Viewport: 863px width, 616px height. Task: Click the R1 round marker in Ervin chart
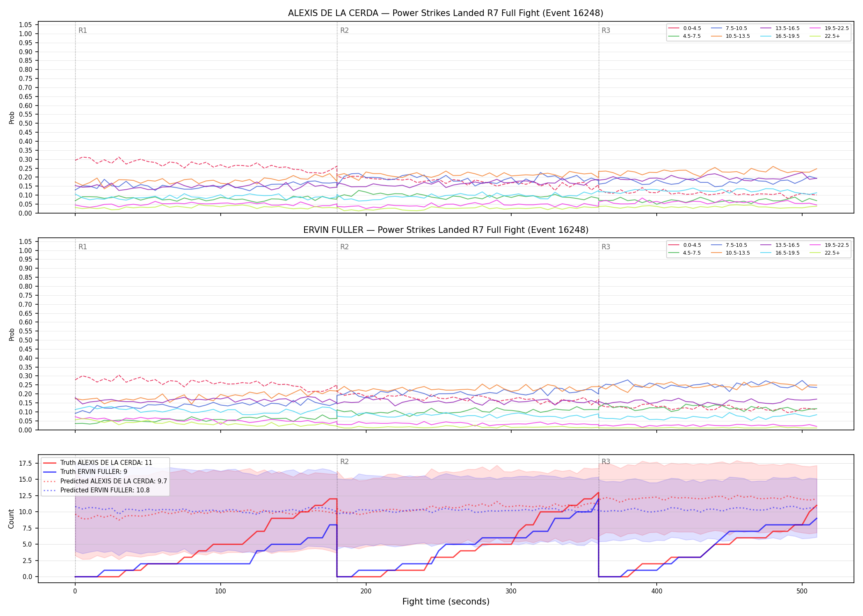(83, 247)
